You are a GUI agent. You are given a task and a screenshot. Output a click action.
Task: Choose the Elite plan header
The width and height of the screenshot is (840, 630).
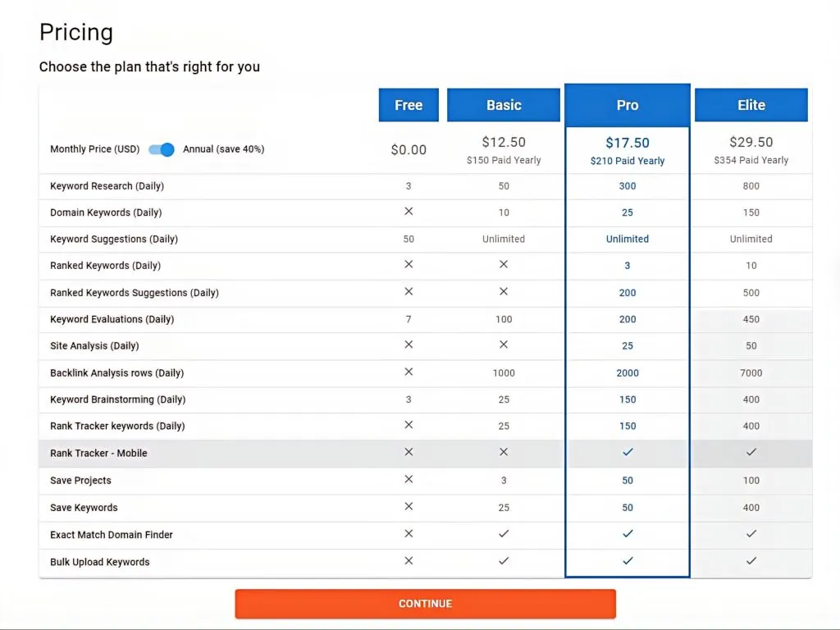click(x=751, y=105)
